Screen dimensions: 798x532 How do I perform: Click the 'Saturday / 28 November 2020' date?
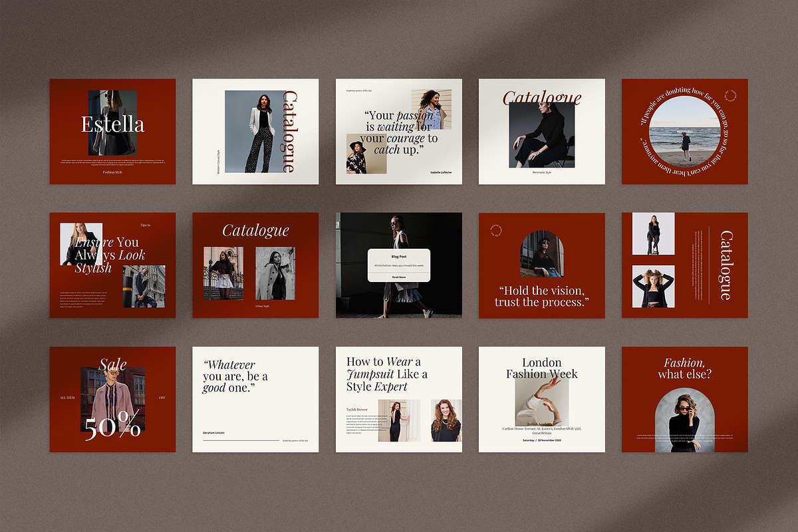coord(541,440)
